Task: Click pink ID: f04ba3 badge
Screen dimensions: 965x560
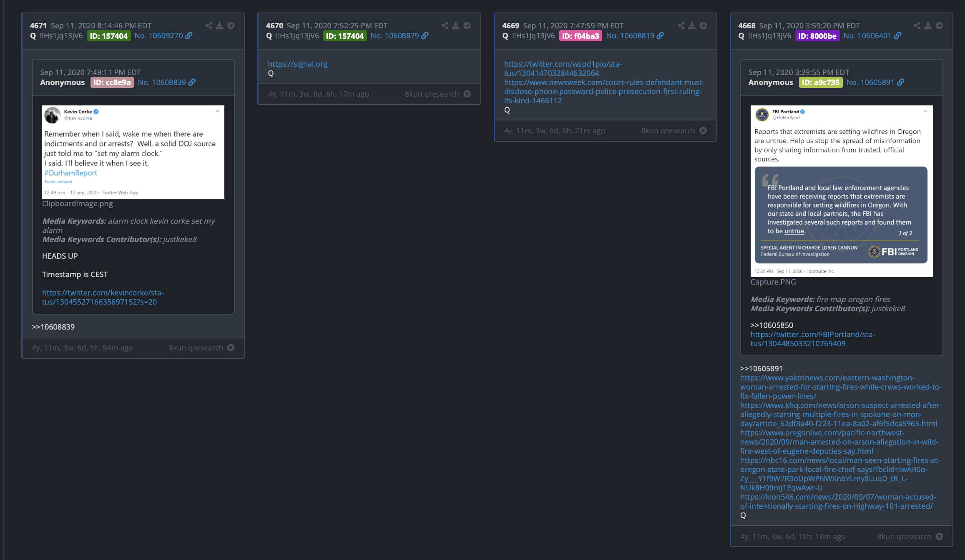Action: [x=581, y=36]
